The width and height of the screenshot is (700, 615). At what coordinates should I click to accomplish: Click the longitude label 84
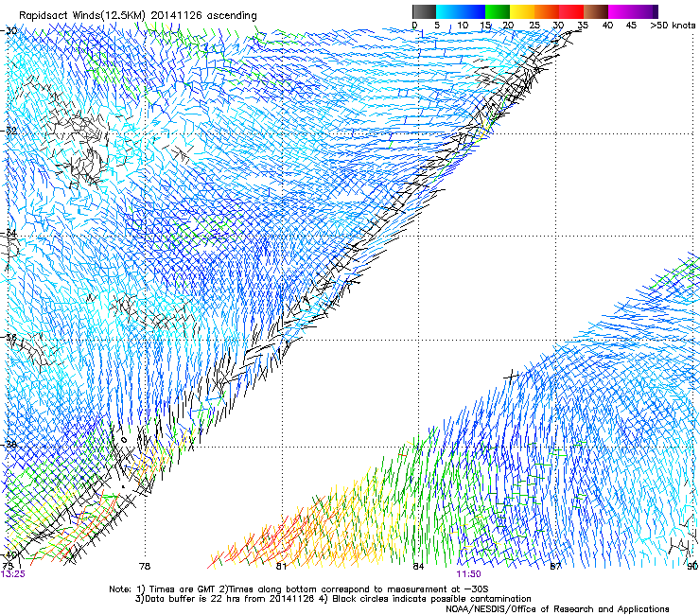coord(418,567)
